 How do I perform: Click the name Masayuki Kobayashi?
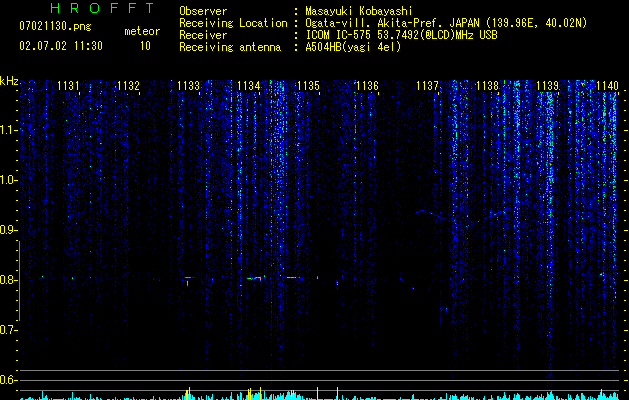click(359, 11)
